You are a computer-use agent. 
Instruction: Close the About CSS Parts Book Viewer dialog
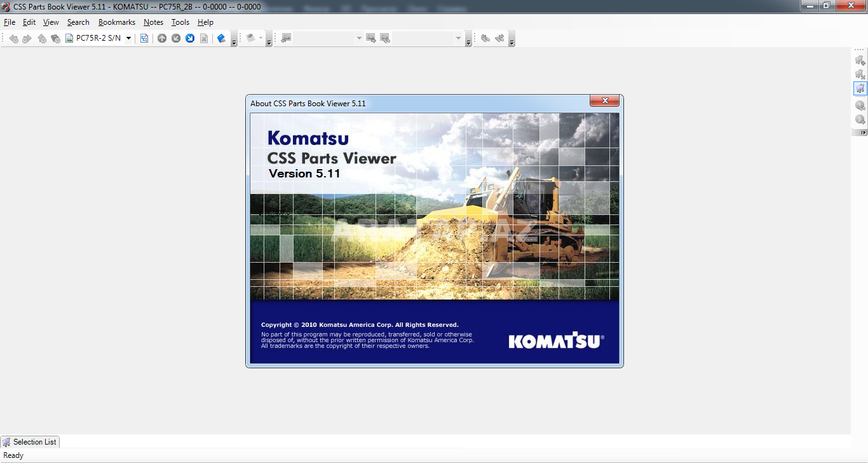(604, 100)
